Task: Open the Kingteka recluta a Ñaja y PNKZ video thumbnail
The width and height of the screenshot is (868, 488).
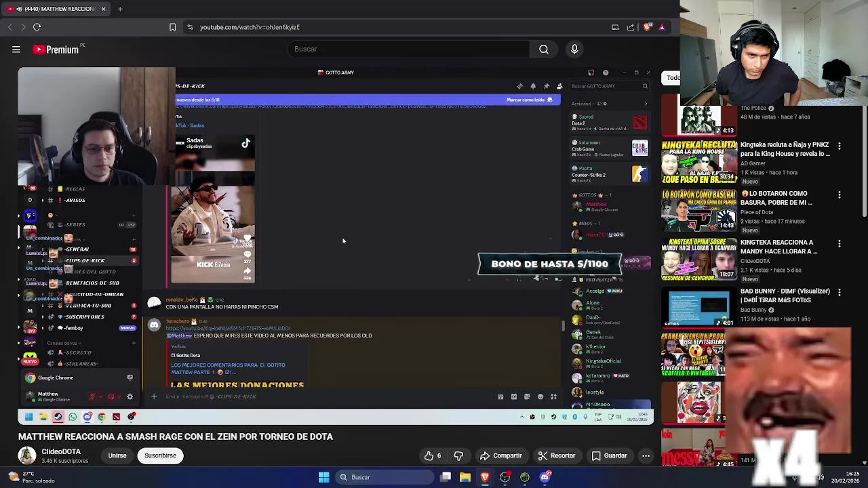Action: click(x=699, y=161)
